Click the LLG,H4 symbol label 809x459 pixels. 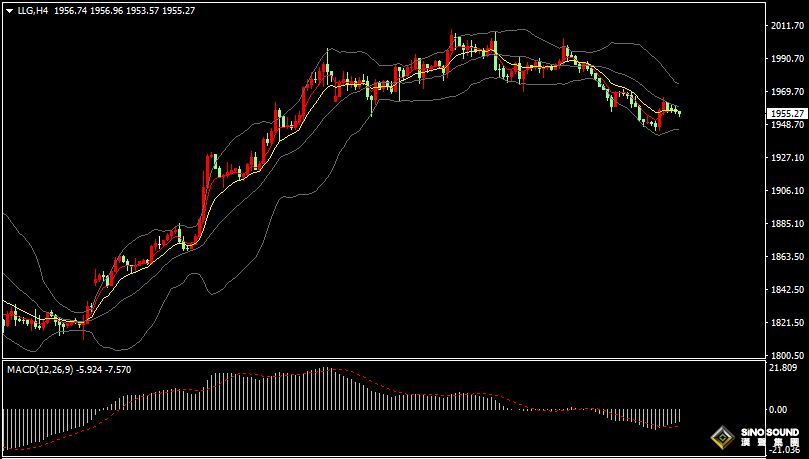pyautogui.click(x=33, y=9)
